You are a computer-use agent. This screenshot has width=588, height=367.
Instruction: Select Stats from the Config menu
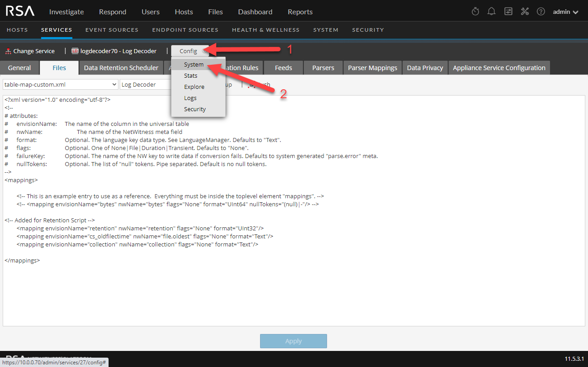[191, 76]
